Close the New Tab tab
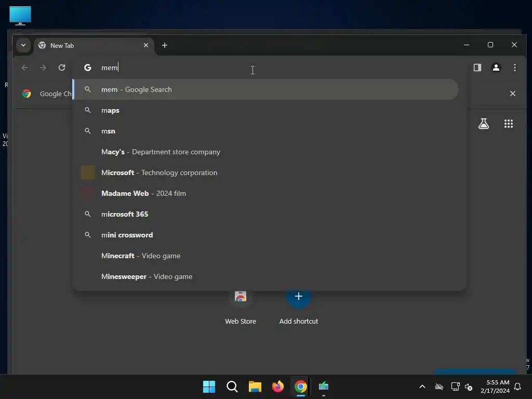 coord(146,45)
